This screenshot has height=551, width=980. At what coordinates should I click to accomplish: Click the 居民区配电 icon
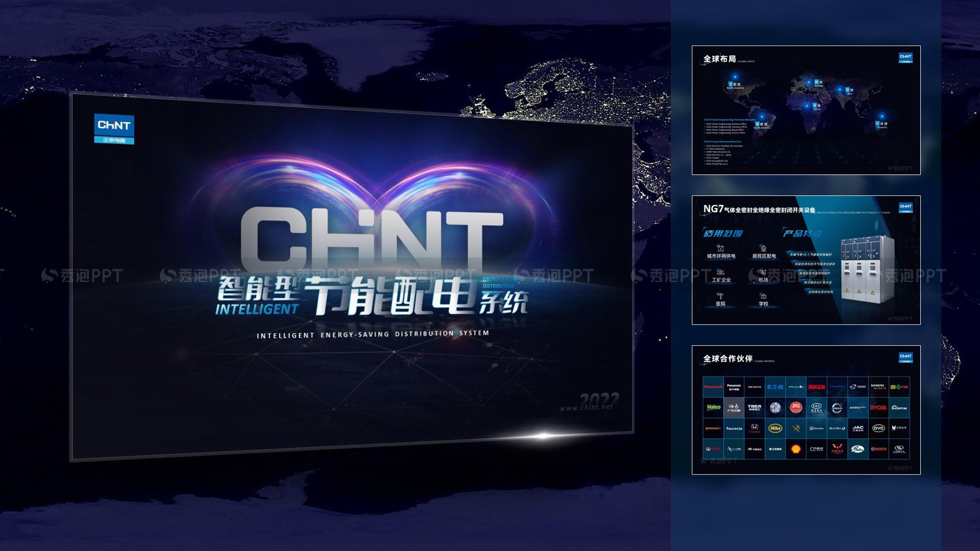763,248
